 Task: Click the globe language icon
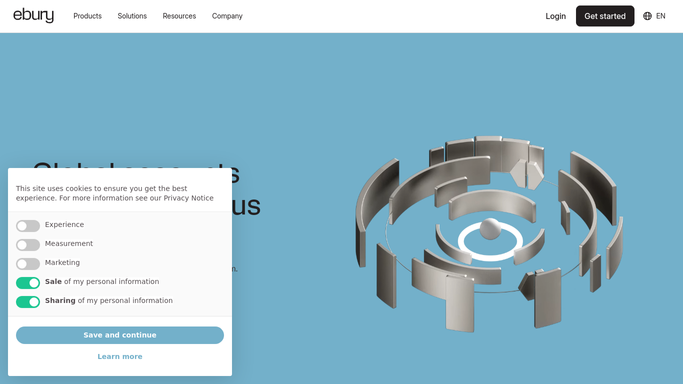point(647,16)
